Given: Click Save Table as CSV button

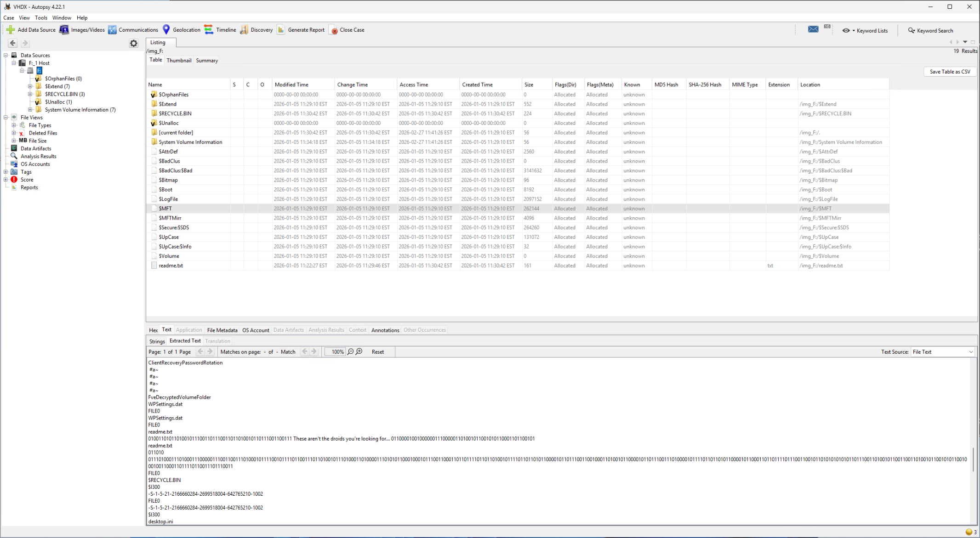Looking at the screenshot, I should point(950,72).
